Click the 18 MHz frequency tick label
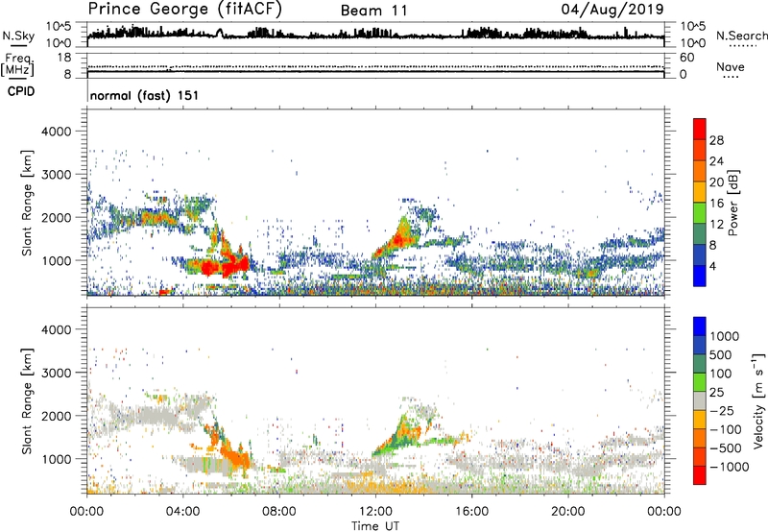The width and height of the screenshot is (768, 532). [x=64, y=58]
